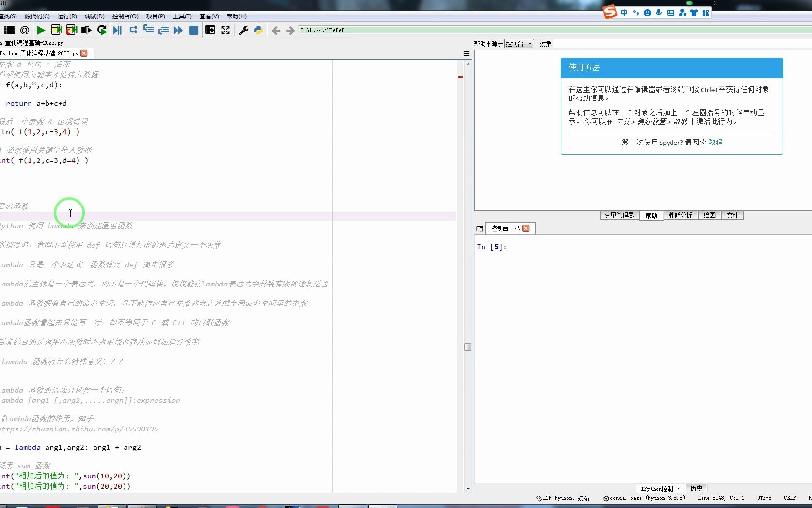
Task: Click the continue execution double-arrow icon
Action: (178, 30)
